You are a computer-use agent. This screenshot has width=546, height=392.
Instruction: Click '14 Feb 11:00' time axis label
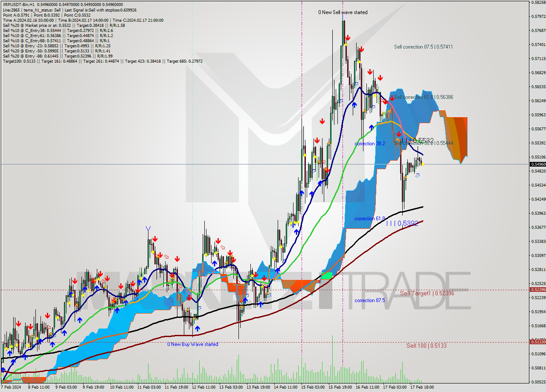point(285,387)
